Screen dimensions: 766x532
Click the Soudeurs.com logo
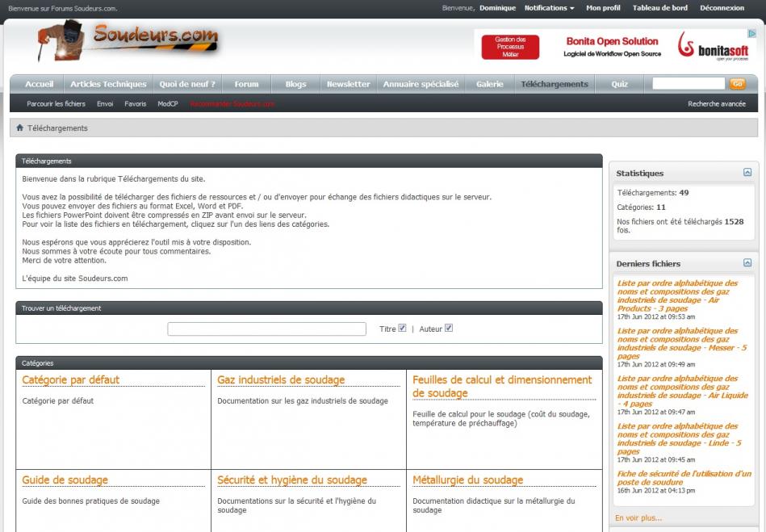129,42
